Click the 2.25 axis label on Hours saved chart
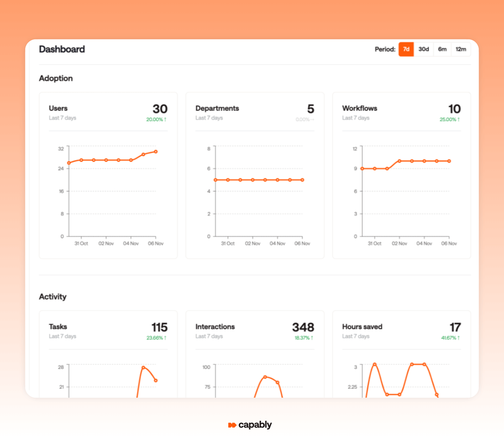The image size is (504, 437). coord(352,387)
